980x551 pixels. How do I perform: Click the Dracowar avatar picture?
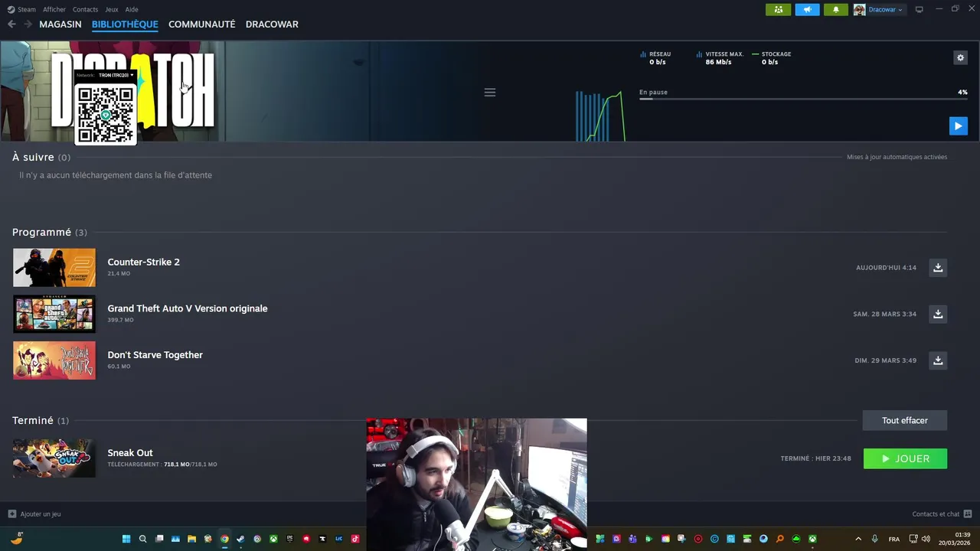(859, 9)
